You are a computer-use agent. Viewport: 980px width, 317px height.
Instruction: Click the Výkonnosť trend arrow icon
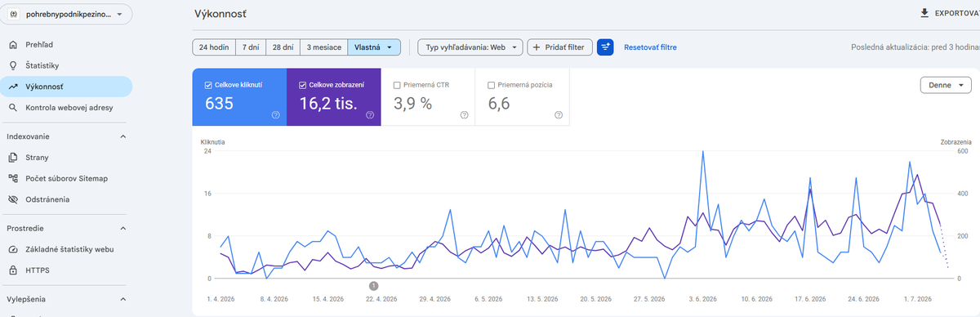point(12,87)
